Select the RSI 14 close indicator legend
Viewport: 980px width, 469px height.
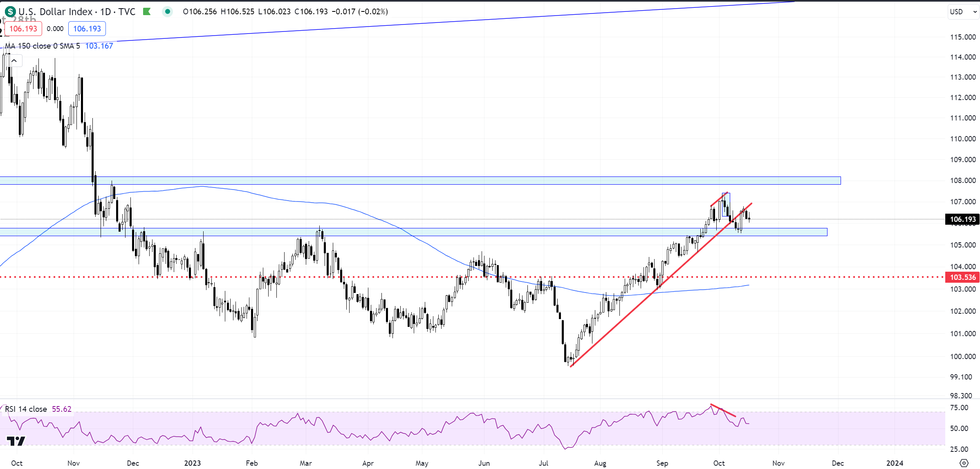(x=26, y=409)
